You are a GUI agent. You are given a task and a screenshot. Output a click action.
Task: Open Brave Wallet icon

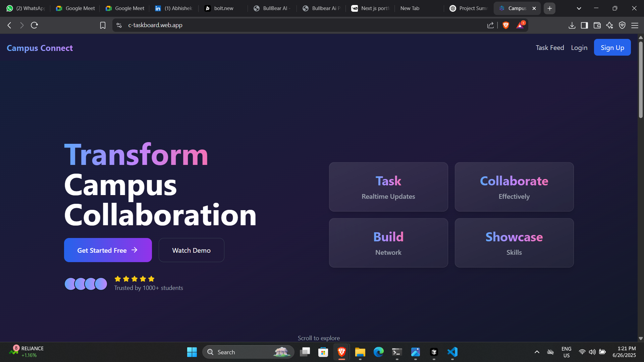click(597, 25)
